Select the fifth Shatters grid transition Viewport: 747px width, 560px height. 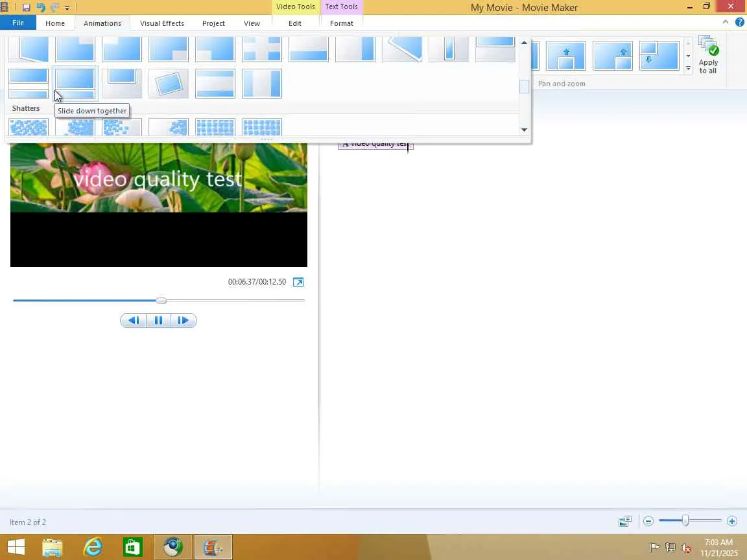coord(215,127)
